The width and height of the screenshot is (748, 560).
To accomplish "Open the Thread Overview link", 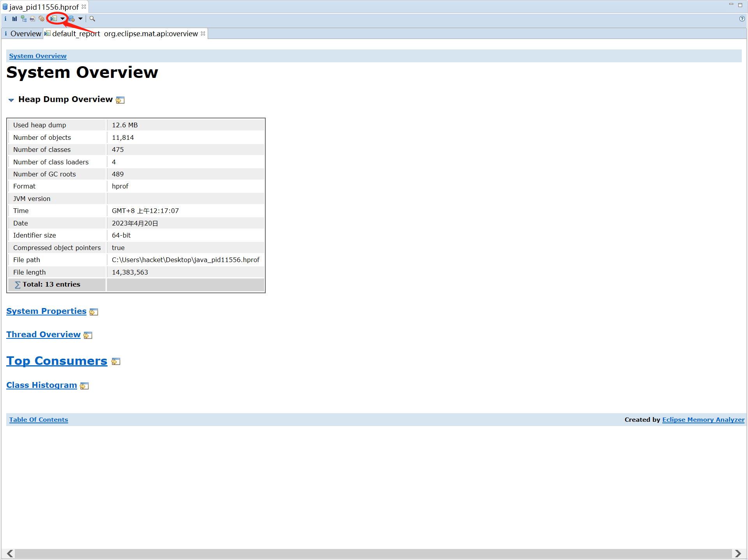I will 43,335.
